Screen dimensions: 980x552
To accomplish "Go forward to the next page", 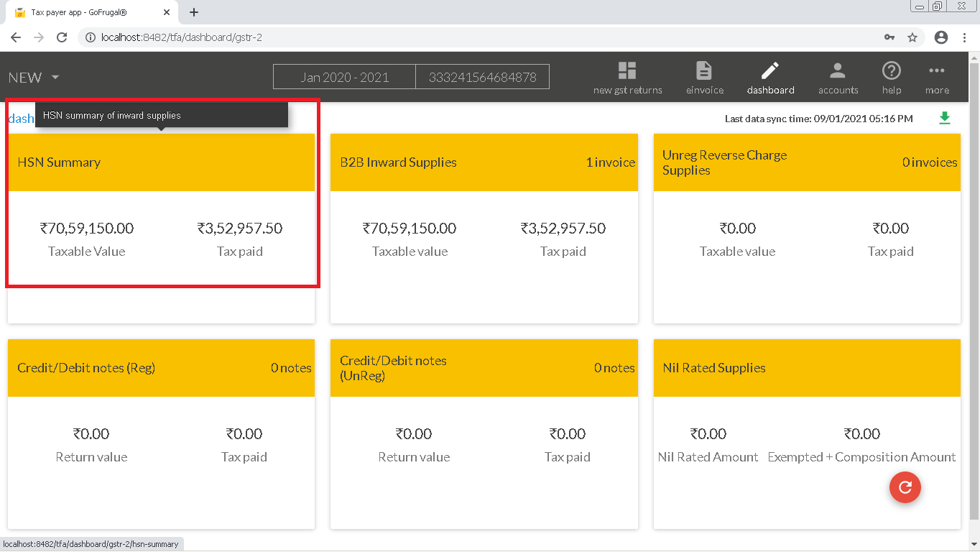I will [x=39, y=37].
